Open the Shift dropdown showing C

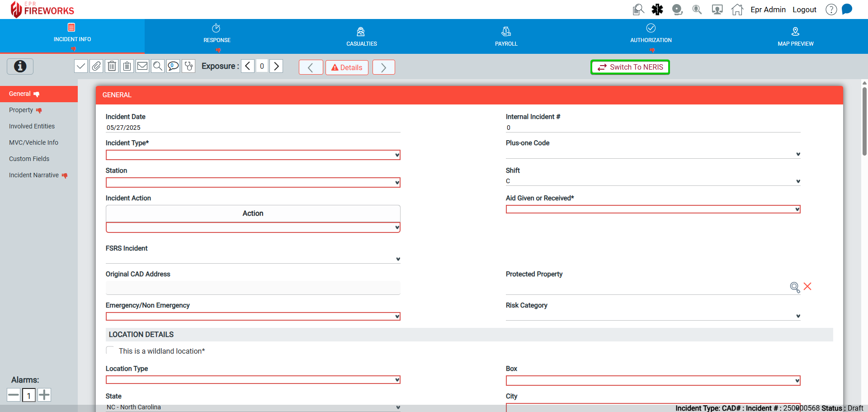pos(652,181)
